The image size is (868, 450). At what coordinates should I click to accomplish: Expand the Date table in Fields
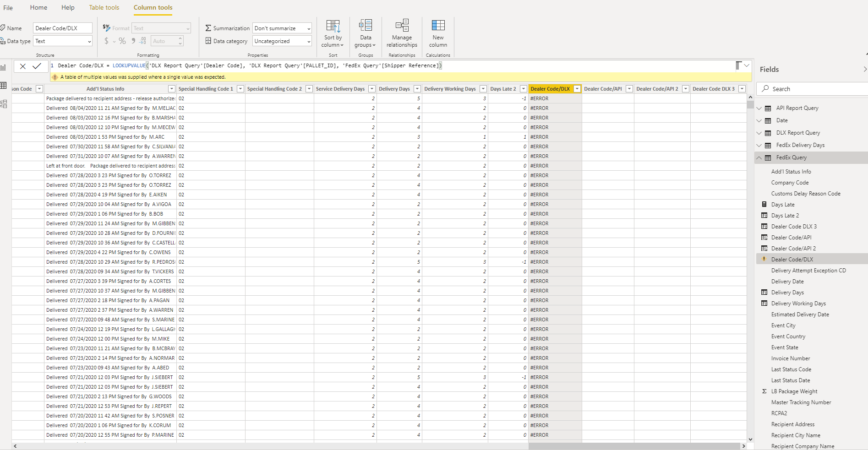click(759, 120)
